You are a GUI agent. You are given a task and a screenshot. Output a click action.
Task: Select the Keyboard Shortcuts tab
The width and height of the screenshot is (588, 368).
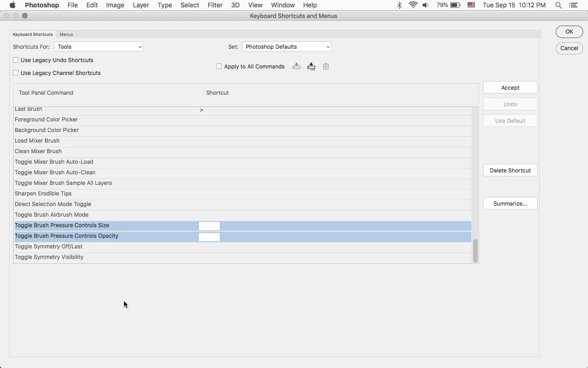(33, 34)
